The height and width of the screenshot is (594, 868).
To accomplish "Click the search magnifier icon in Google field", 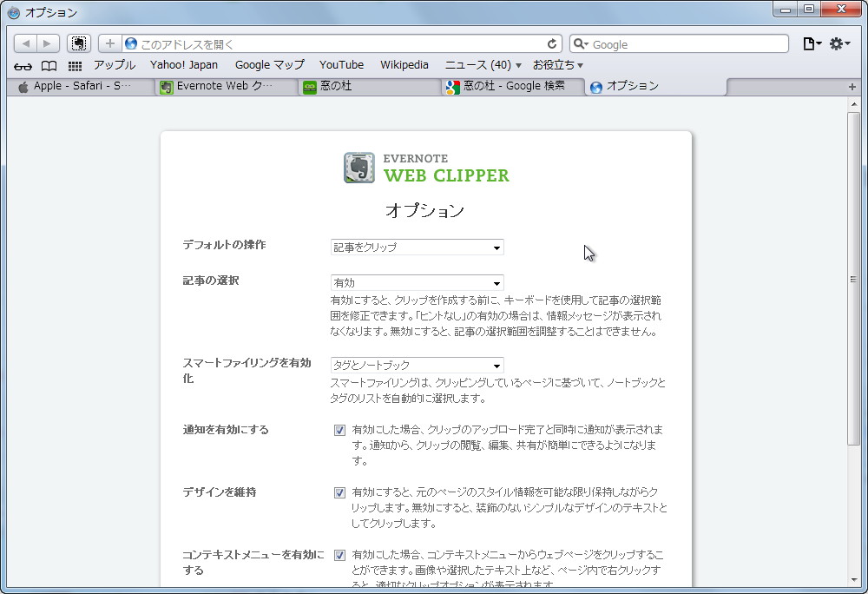I will click(580, 43).
